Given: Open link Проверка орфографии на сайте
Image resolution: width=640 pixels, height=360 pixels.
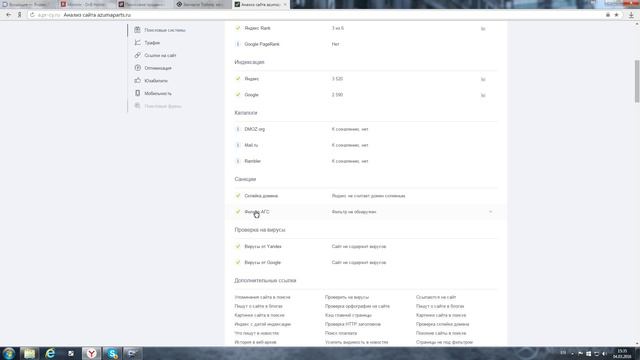Looking at the screenshot, I should (357, 306).
